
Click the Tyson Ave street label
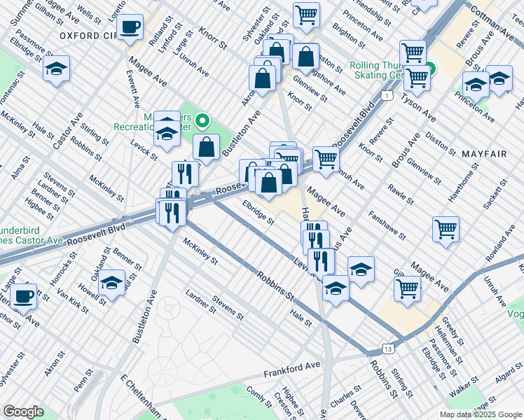pos(418,108)
